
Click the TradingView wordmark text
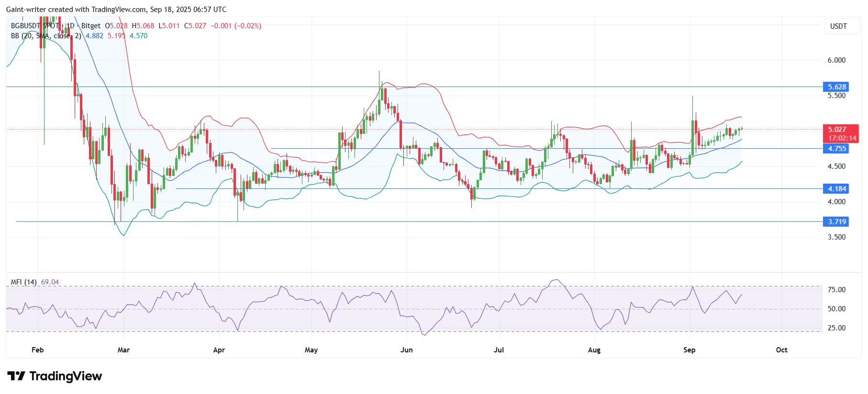pos(66,376)
